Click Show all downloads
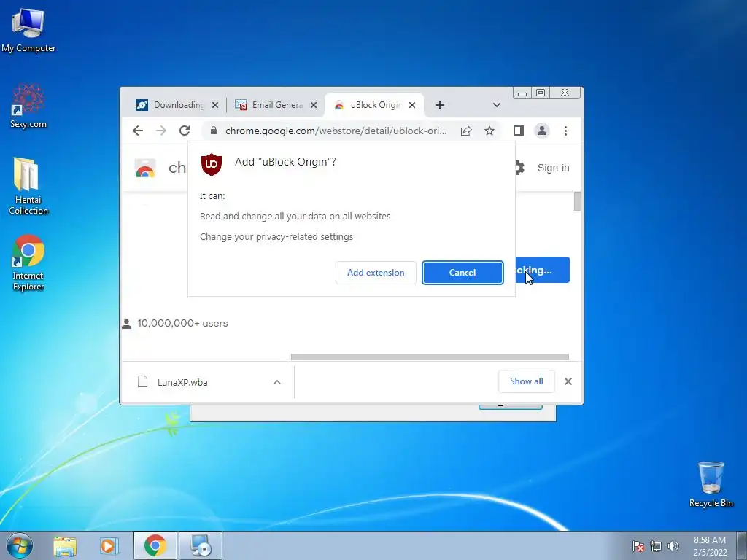The width and height of the screenshot is (747, 560). (527, 381)
